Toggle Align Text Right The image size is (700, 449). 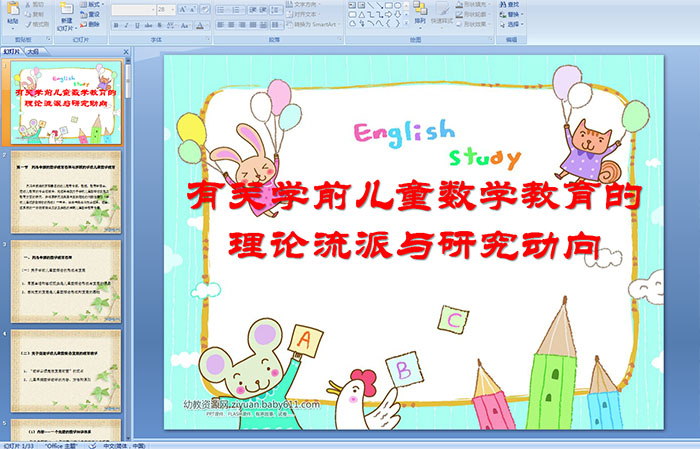click(x=242, y=25)
